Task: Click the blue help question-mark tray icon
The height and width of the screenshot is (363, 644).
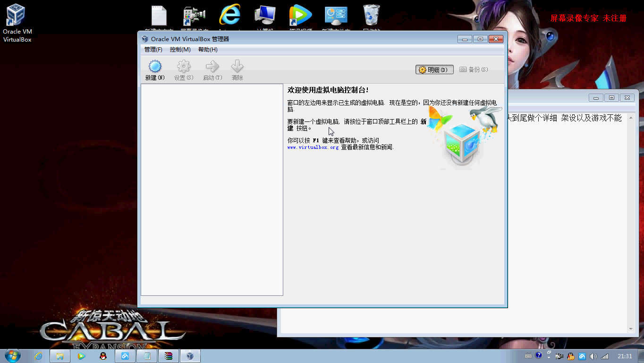Action: coord(538,355)
